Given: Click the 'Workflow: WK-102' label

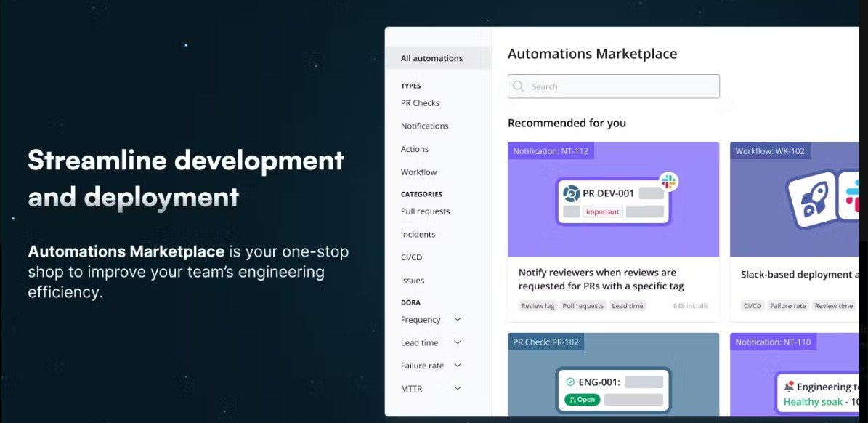Looking at the screenshot, I should tap(770, 150).
